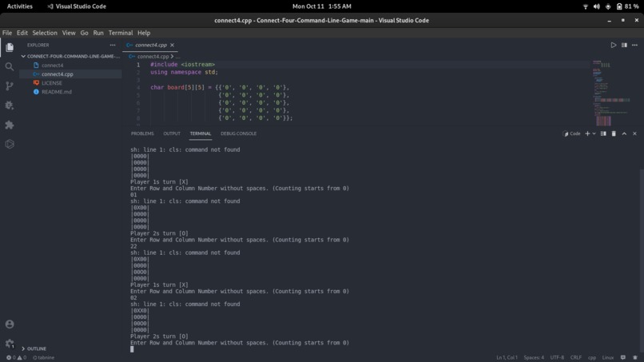Image resolution: width=644 pixels, height=362 pixels.
Task: Select the connect4 binary file in Explorer
Action: (70, 66)
